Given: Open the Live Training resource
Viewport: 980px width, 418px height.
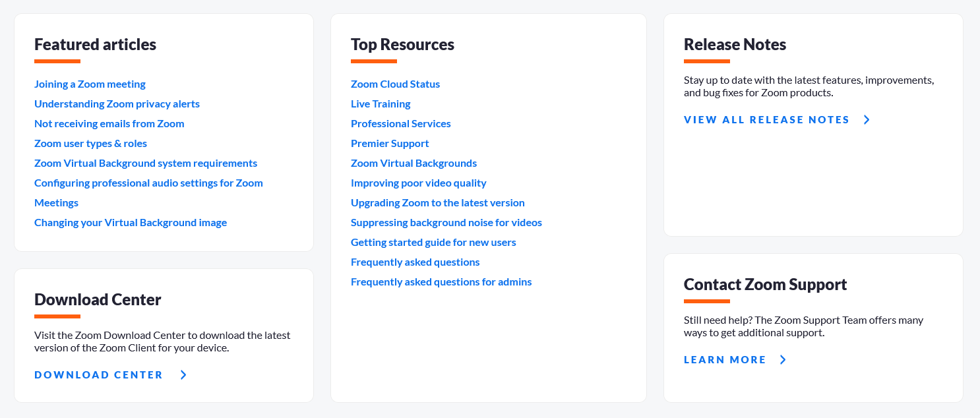Looking at the screenshot, I should 381,104.
